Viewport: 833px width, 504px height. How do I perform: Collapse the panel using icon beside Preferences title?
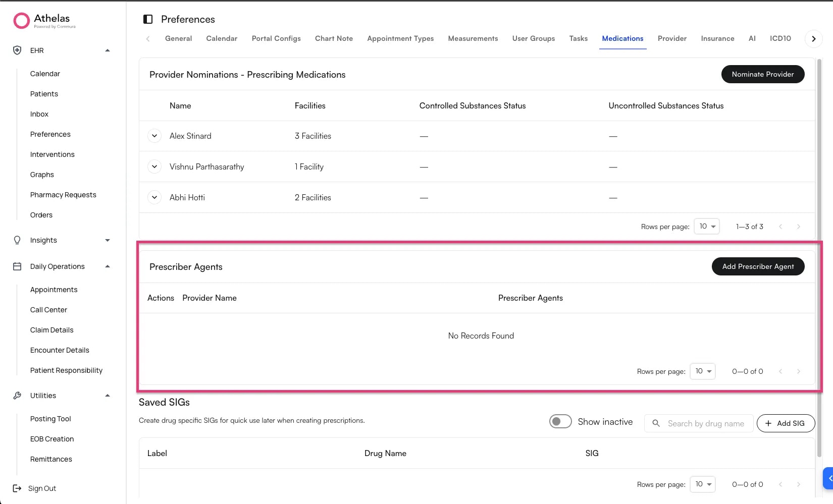pyautogui.click(x=148, y=19)
